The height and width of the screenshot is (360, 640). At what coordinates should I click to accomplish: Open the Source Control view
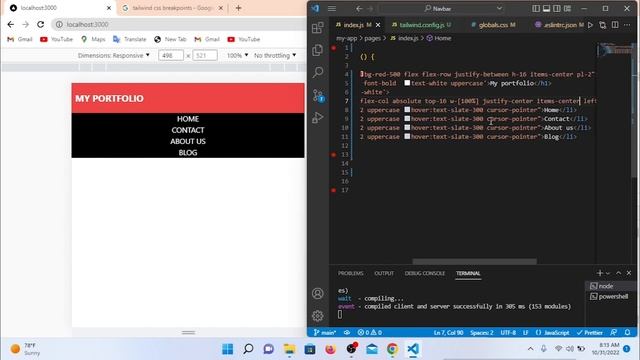[x=318, y=96]
